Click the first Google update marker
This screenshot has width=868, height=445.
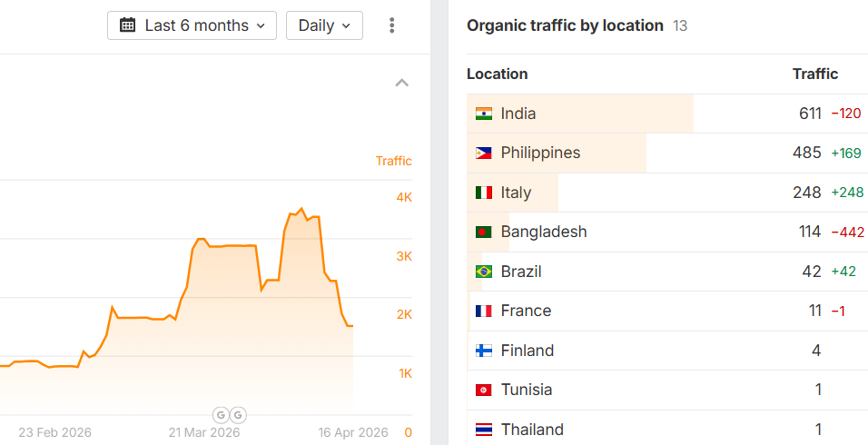click(221, 415)
